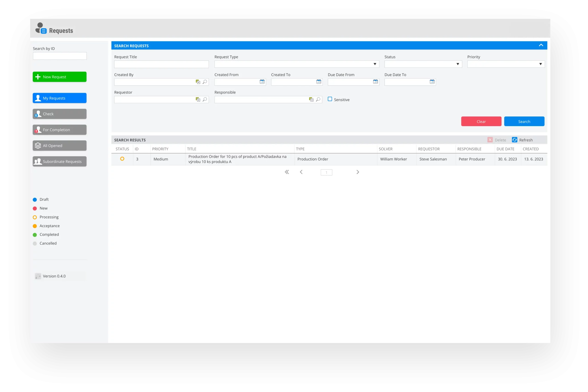This screenshot has height=392, width=588.
Task: Click the plus icon on New Request
Action: coord(38,77)
